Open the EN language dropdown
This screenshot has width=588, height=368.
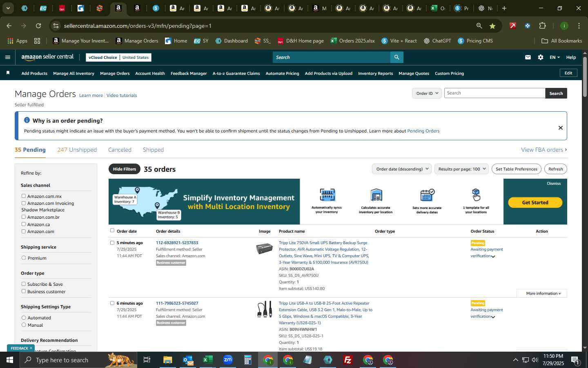click(555, 57)
